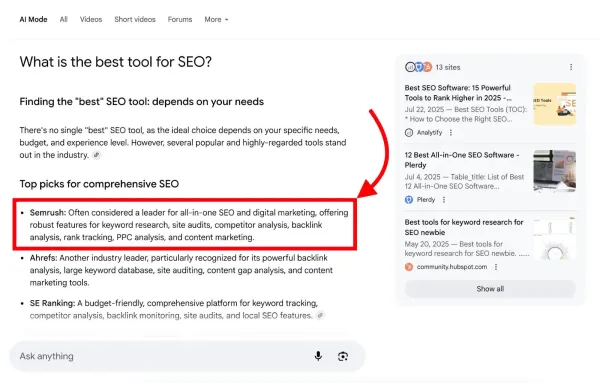Open the Short videos tab

(x=135, y=20)
